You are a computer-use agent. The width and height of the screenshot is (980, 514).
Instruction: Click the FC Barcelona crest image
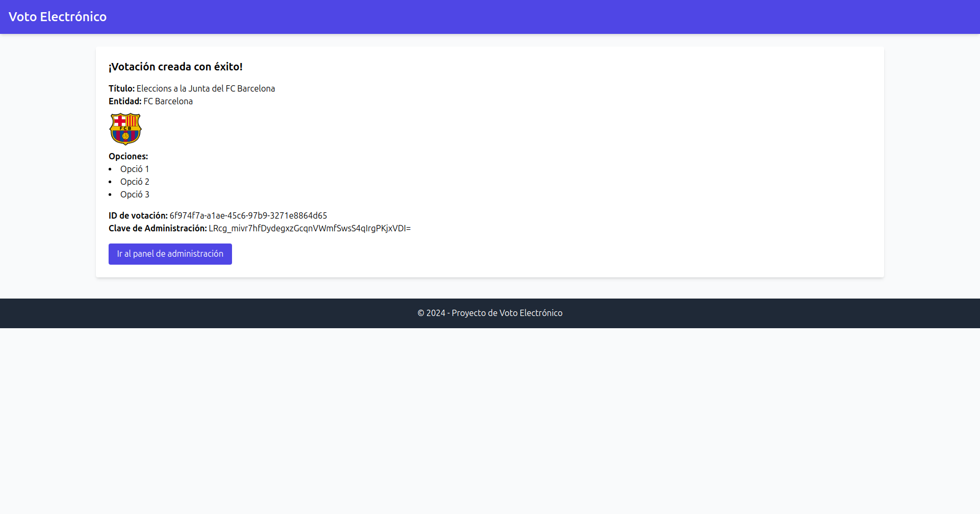point(126,129)
